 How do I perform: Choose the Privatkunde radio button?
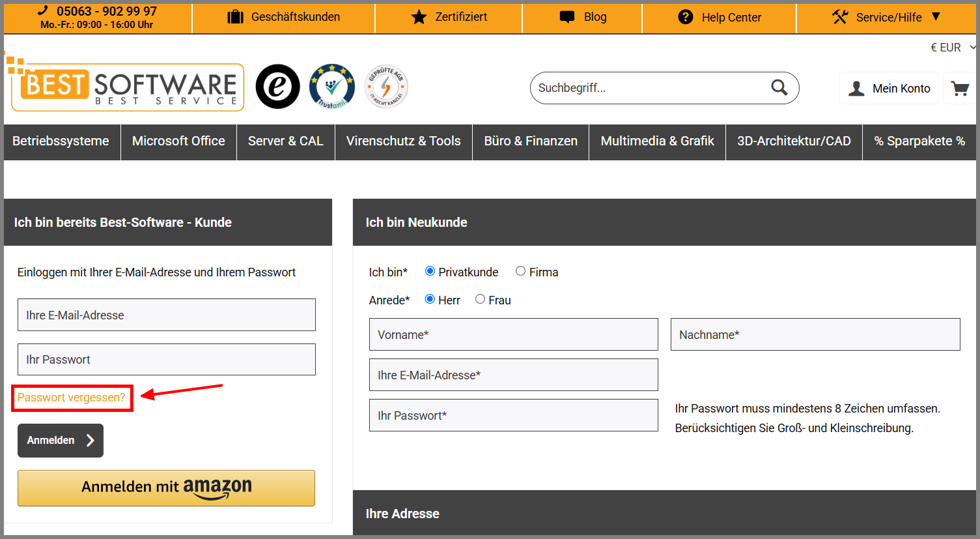(430, 271)
